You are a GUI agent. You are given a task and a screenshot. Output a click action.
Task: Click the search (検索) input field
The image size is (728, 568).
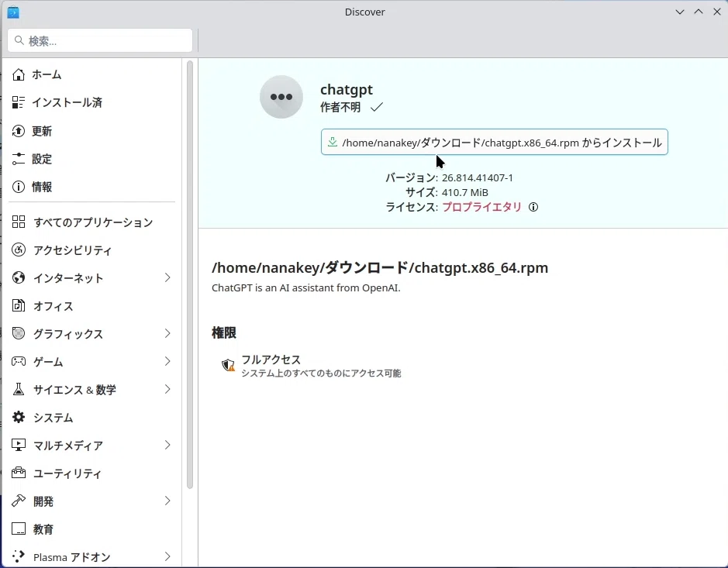pyautogui.click(x=100, y=40)
